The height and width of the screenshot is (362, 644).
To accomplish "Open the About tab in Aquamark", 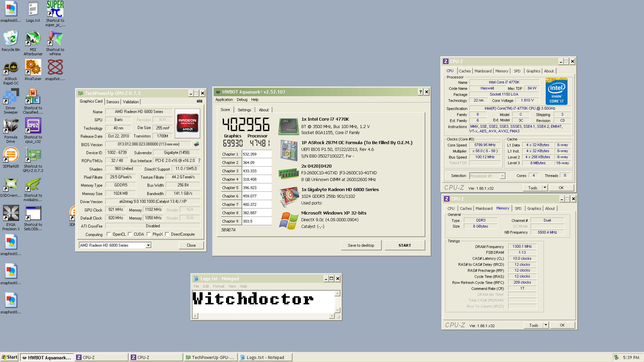I will click(x=264, y=110).
